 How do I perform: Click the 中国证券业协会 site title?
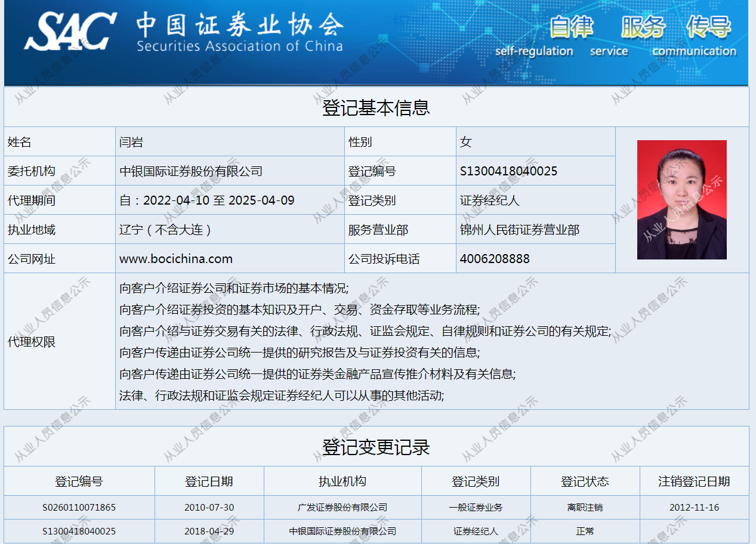pos(239,26)
